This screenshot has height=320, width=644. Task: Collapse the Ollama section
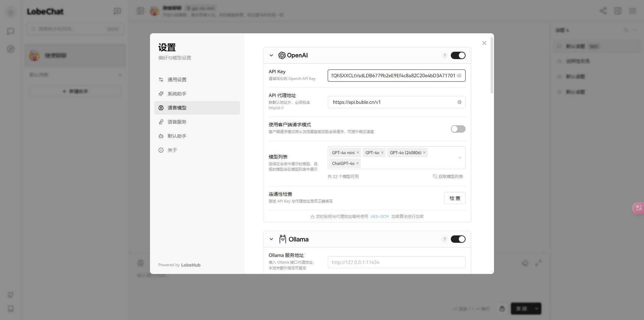(x=271, y=239)
